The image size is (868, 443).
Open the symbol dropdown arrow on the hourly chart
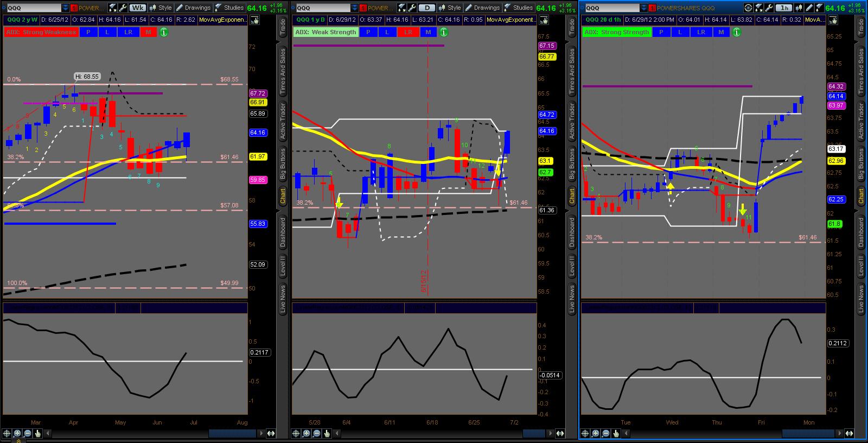click(644, 8)
